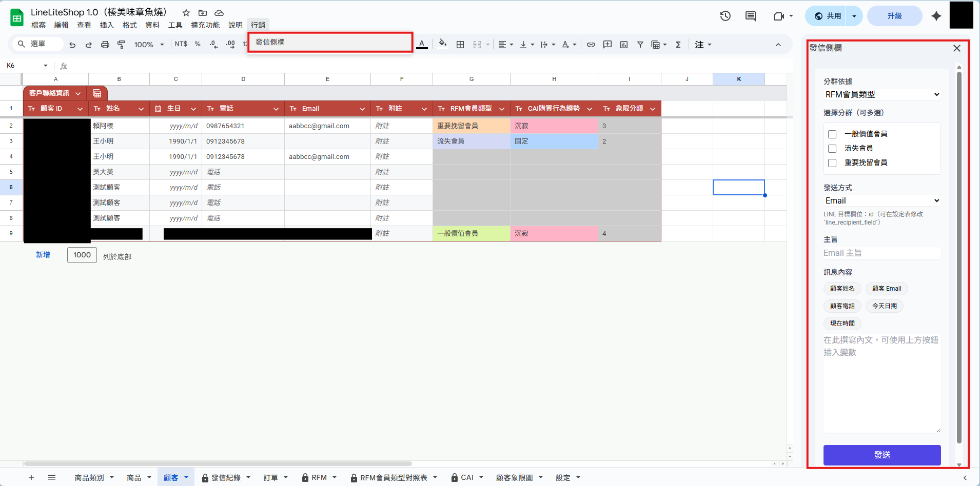Open the borders tool

click(x=460, y=45)
